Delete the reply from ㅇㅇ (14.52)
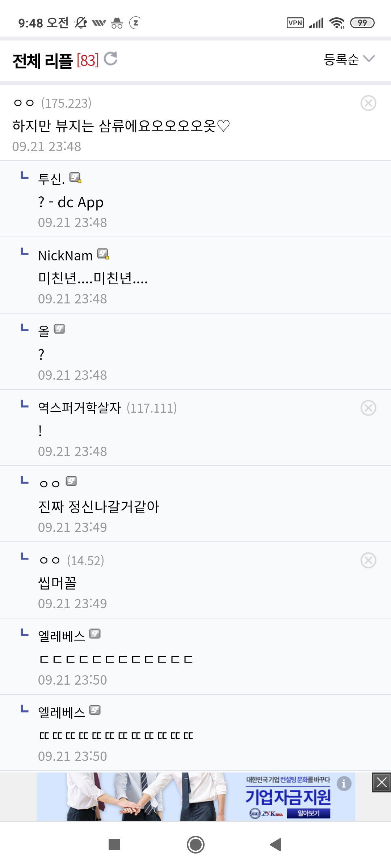The width and height of the screenshot is (391, 868). [368, 561]
